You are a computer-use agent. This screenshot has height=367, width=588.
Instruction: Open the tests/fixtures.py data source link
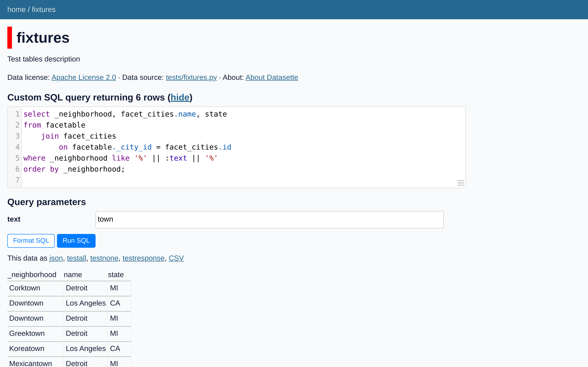pos(191,77)
